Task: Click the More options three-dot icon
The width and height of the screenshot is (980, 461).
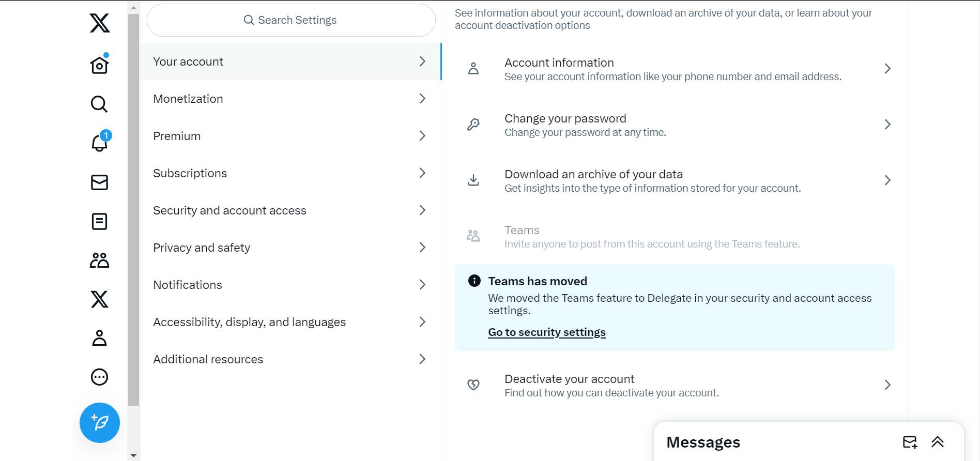Action: click(x=99, y=377)
